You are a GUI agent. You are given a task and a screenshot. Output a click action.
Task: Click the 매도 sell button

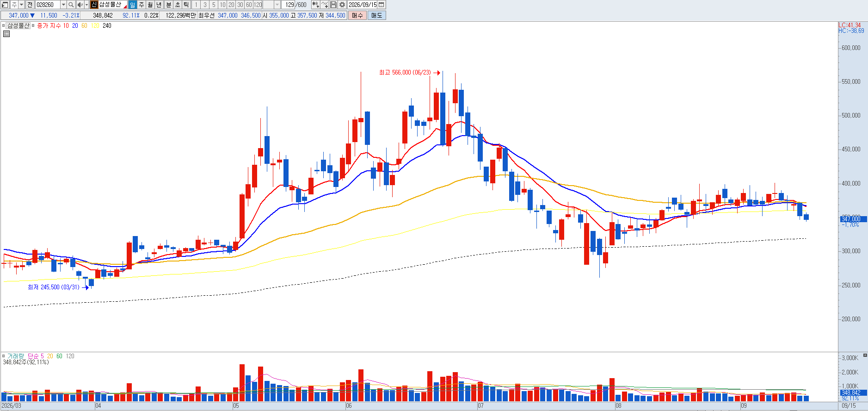(x=377, y=15)
